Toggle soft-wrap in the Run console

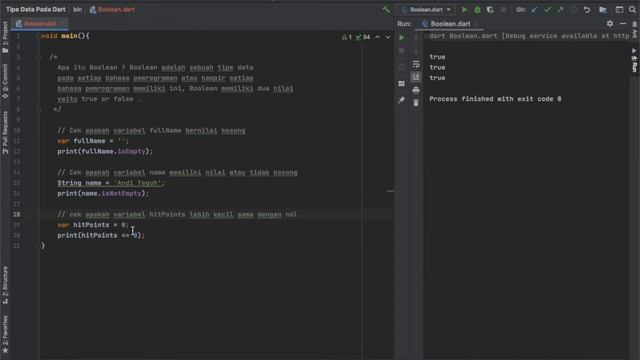416,64
